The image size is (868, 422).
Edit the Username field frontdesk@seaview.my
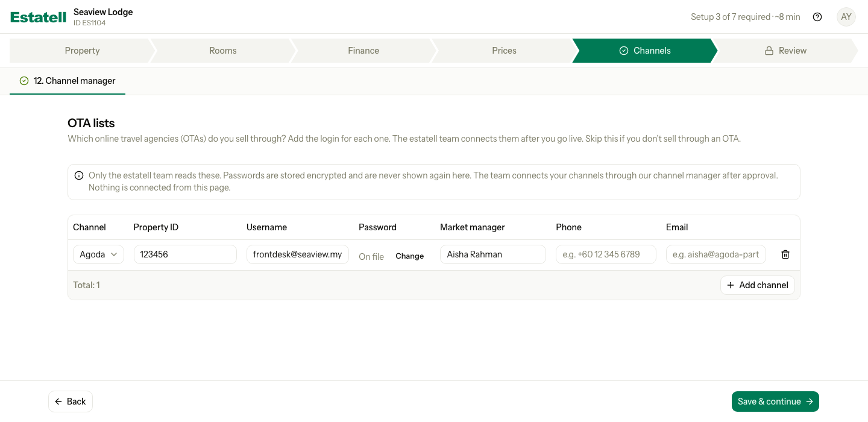[298, 254]
